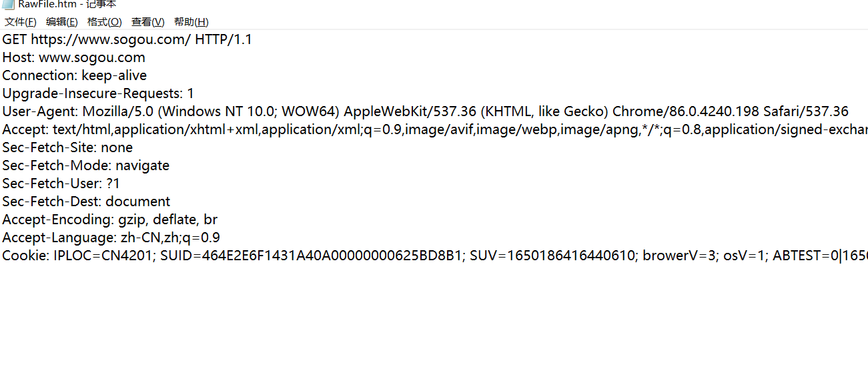Viewport: 868px width, 377px height.
Task: Click the Upgrade-Insecure-Requests: 1 line
Action: [x=98, y=93]
